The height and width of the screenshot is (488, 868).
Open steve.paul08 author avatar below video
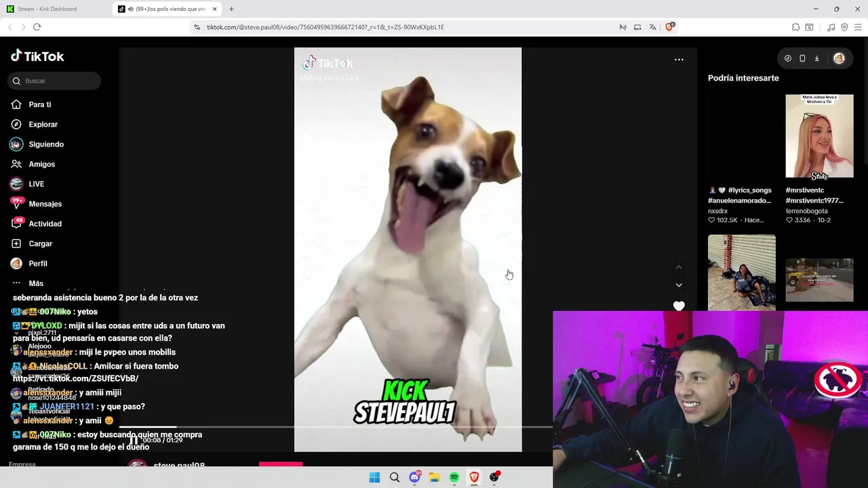point(138,465)
